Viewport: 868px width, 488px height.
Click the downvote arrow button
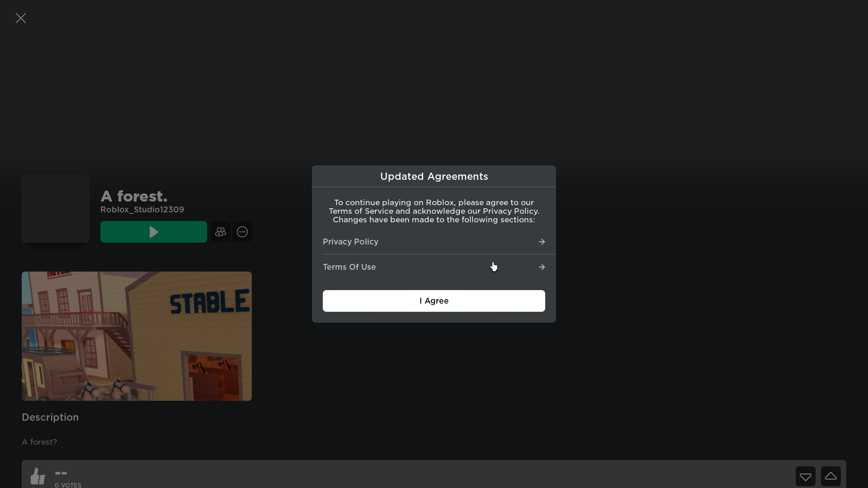coord(806,476)
